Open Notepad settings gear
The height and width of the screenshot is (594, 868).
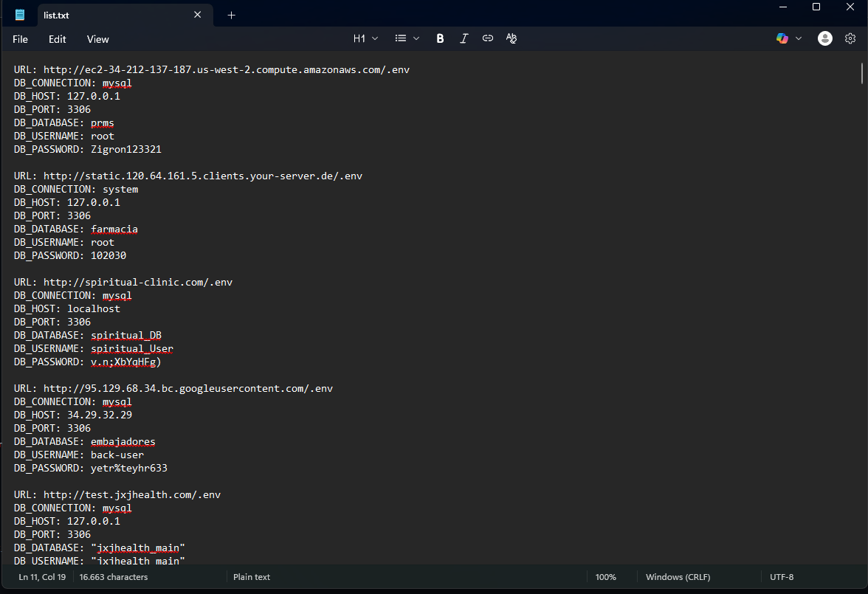coord(850,38)
